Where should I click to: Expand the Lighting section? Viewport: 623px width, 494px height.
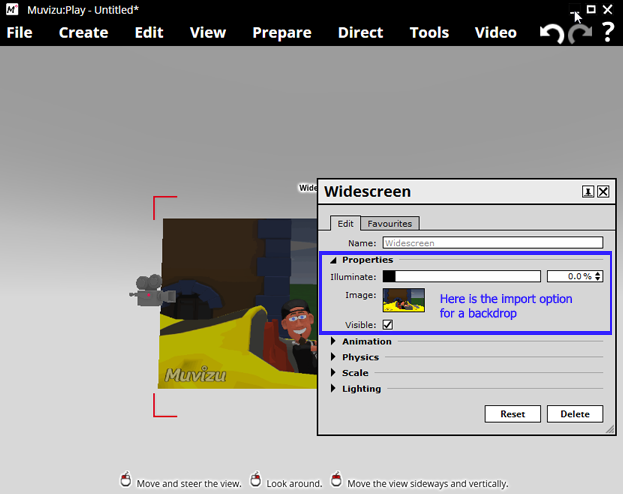pyautogui.click(x=333, y=388)
